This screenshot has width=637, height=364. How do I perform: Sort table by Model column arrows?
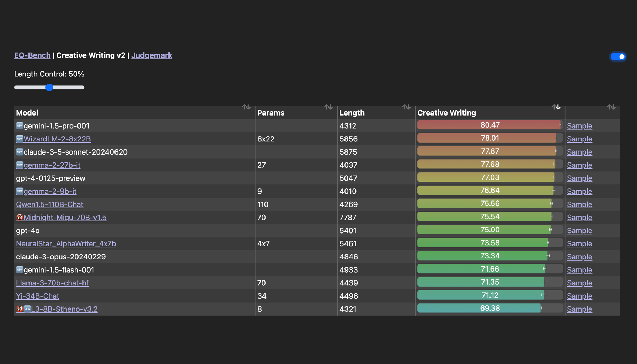(246, 107)
